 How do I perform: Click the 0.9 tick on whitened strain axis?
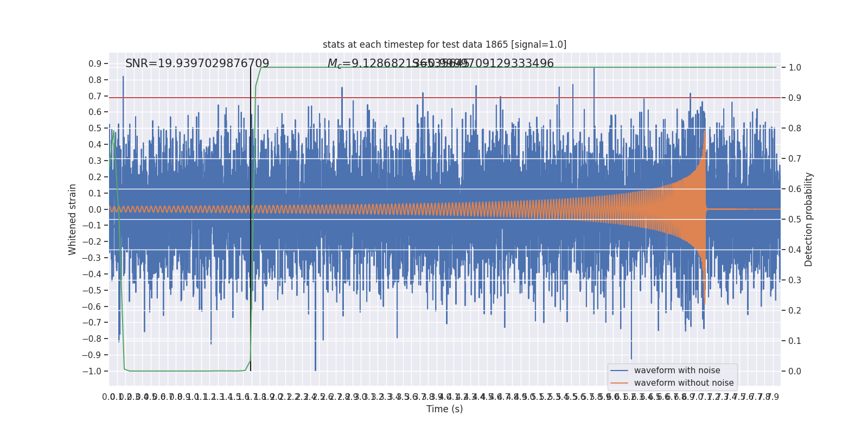(95, 64)
